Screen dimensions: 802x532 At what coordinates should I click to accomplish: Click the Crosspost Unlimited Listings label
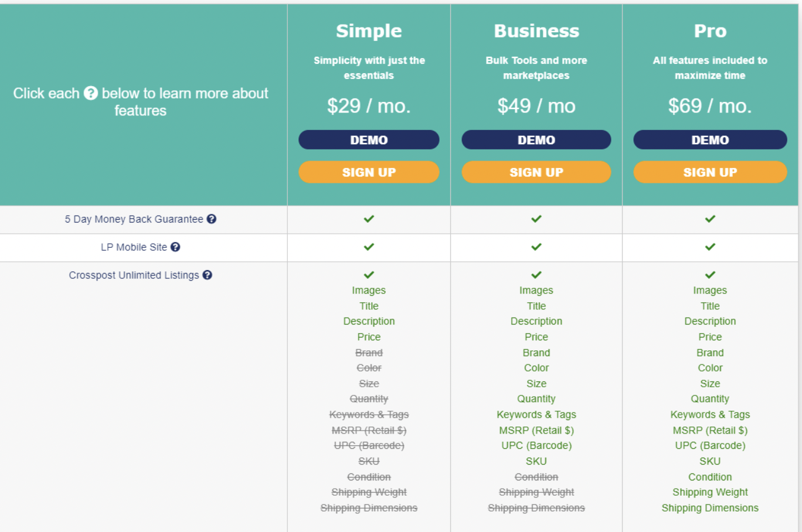coord(134,275)
